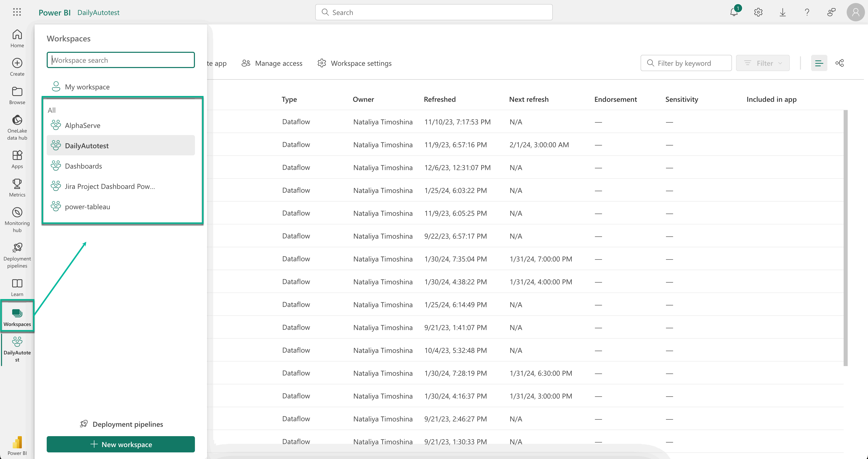Screen dimensions: 868x459
Task: Open Manage access
Action: point(272,63)
